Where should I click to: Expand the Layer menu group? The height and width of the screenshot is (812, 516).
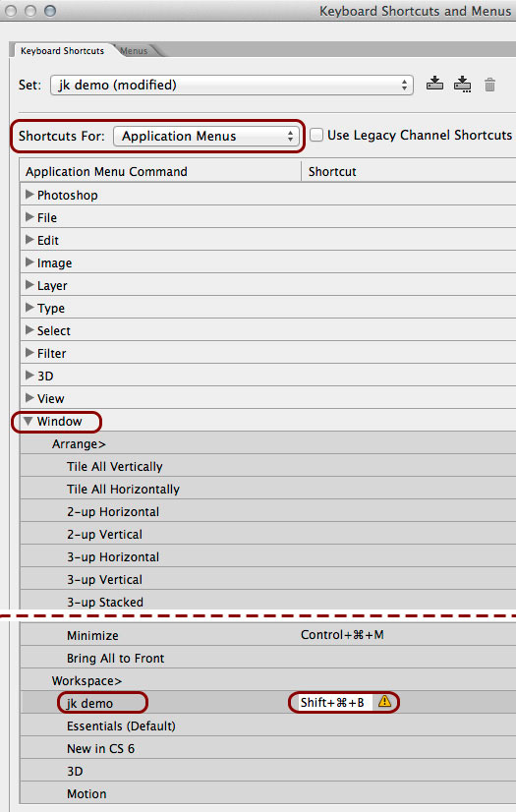click(29, 285)
